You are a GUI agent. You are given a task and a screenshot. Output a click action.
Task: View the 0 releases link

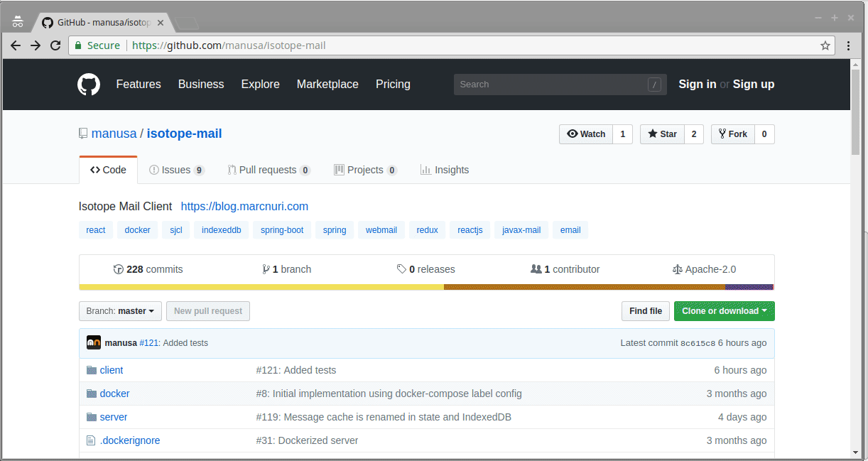click(426, 269)
